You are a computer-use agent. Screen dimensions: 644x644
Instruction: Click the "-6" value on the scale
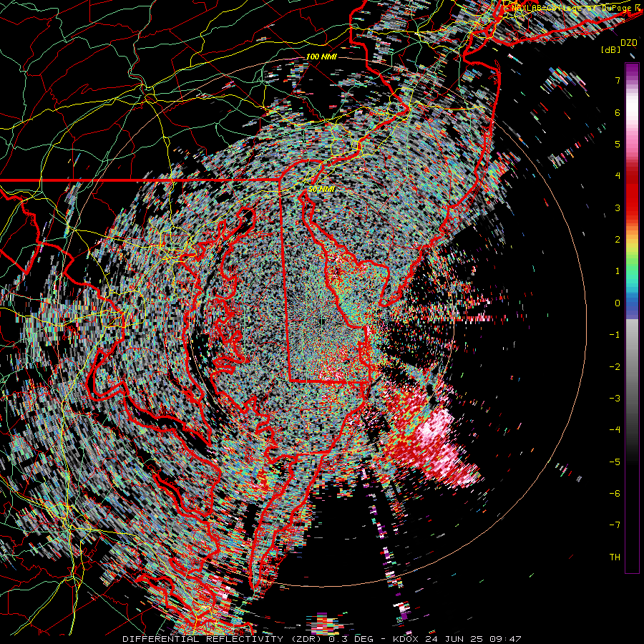pos(615,494)
